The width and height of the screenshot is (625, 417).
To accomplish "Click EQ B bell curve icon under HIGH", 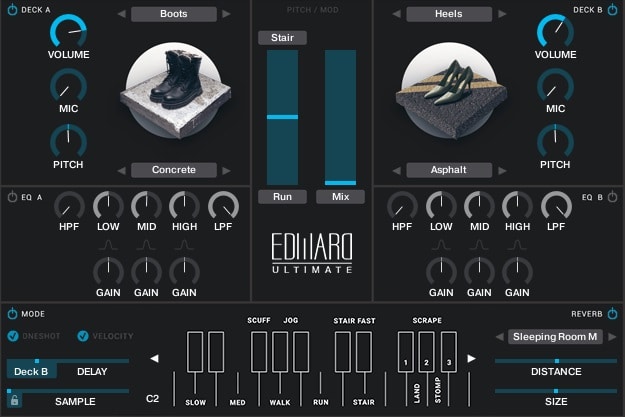I will (517, 245).
